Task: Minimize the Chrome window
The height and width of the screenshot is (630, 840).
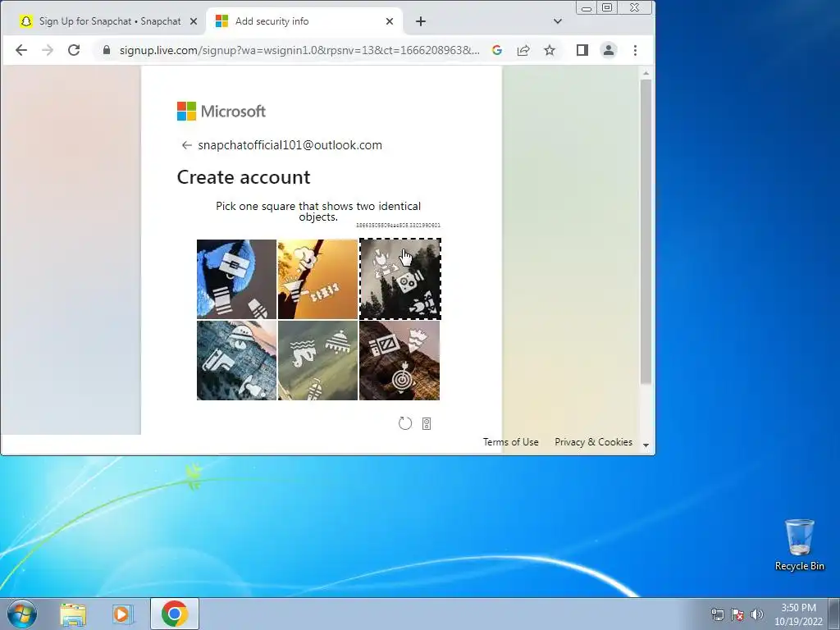Action: [587, 7]
